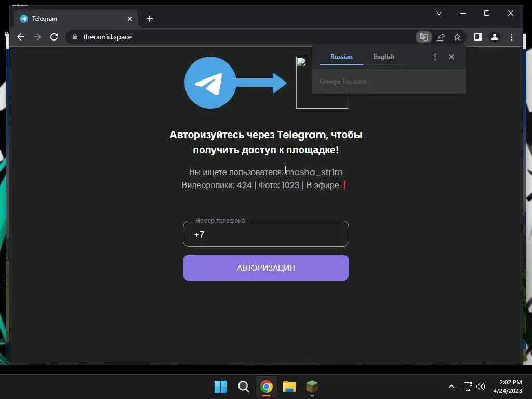
Task: Open translate popup options menu
Action: 435,57
